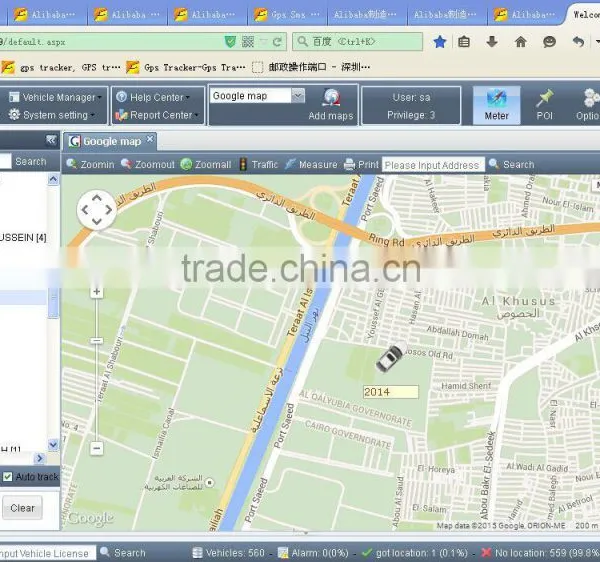The height and width of the screenshot is (562, 600).
Task: Open the System setting menu
Action: (52, 115)
